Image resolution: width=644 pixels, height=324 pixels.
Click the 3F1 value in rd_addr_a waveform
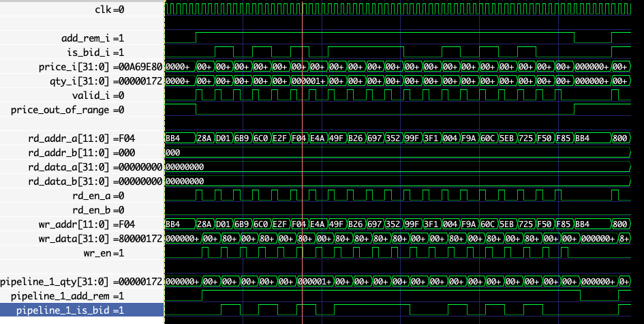430,138
